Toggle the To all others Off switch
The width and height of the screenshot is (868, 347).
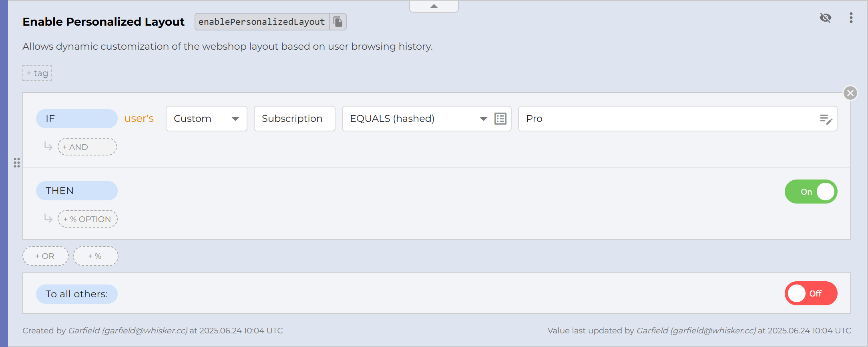point(811,293)
